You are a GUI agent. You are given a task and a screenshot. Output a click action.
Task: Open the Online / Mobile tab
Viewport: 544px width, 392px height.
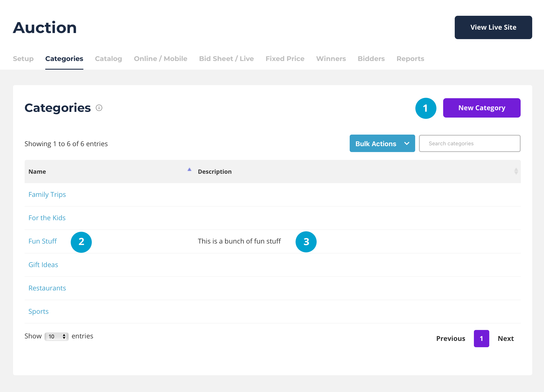pos(160,59)
